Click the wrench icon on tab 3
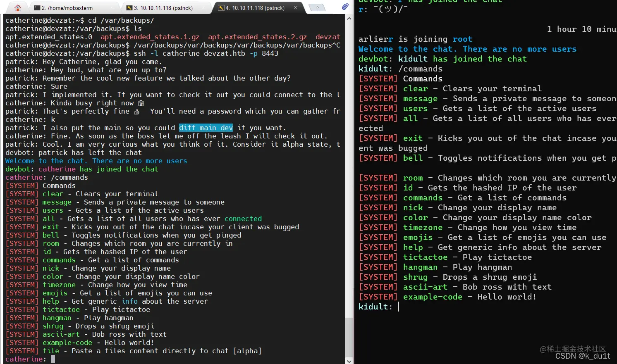Viewport: 617px width, 364px height. coord(129,8)
